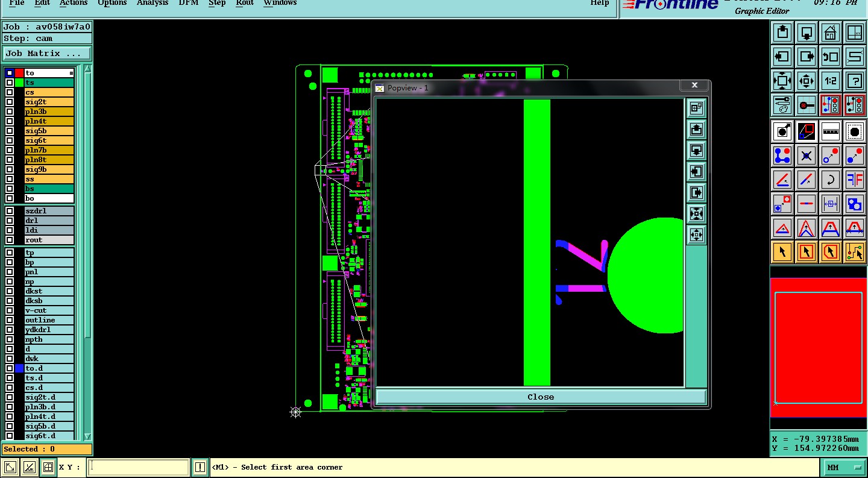868x478 pixels.
Task: Select the rectangle area selection arrow tool
Action: pyautogui.click(x=807, y=251)
